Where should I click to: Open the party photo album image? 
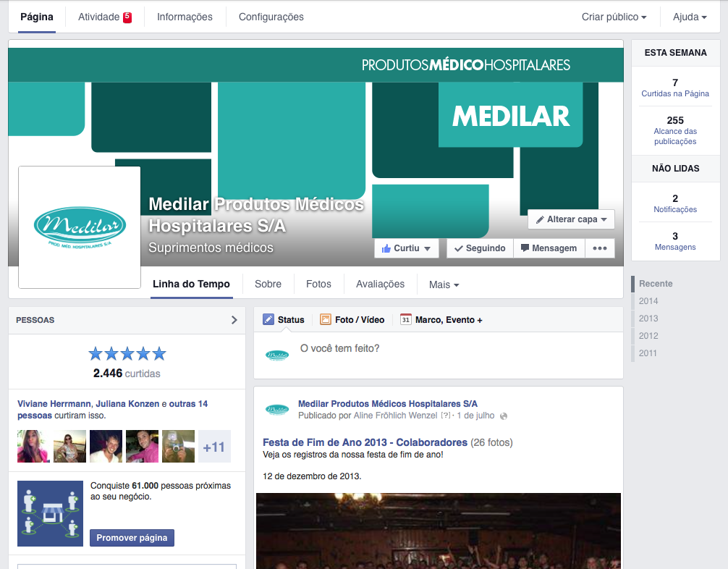coord(439,531)
